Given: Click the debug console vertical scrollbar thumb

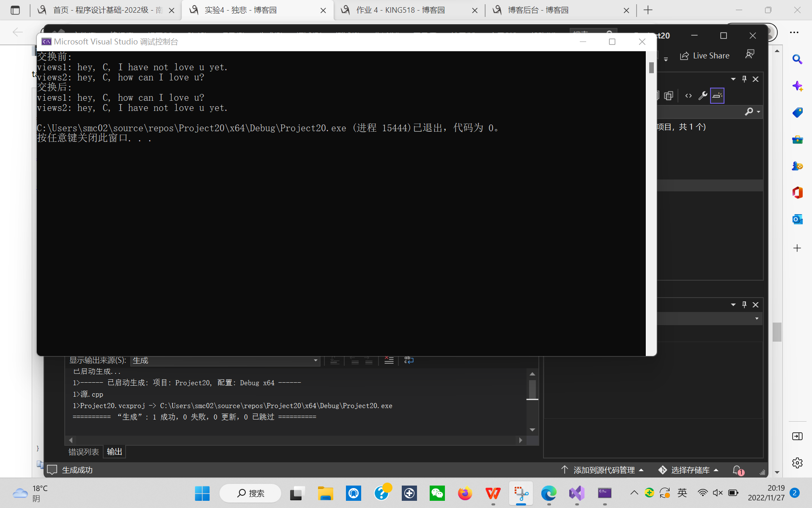Looking at the screenshot, I should click(x=651, y=68).
